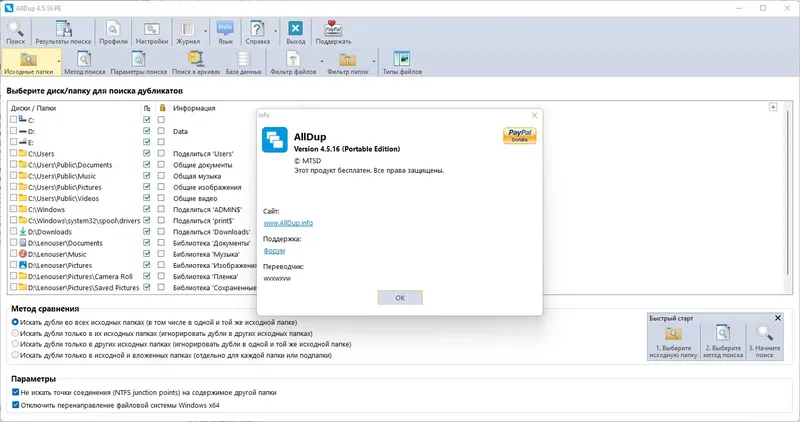This screenshot has width=800, height=422.
Task: Expand the Фильтр папок dropdown arrow
Action: [x=373, y=62]
